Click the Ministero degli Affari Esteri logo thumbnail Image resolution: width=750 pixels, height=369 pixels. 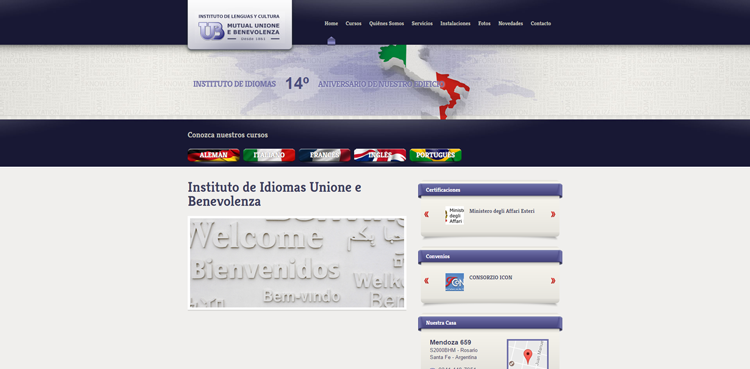click(454, 215)
